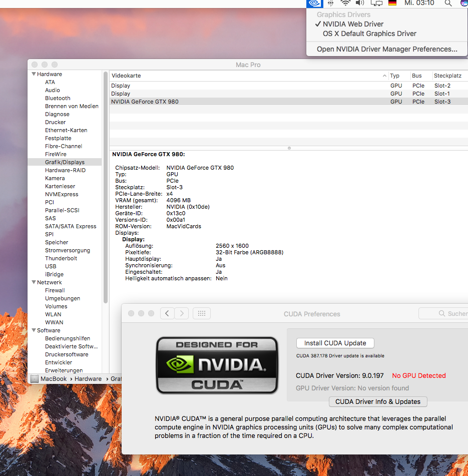Click the volume speaker icon
This screenshot has height=476, width=468.
(x=360, y=4)
